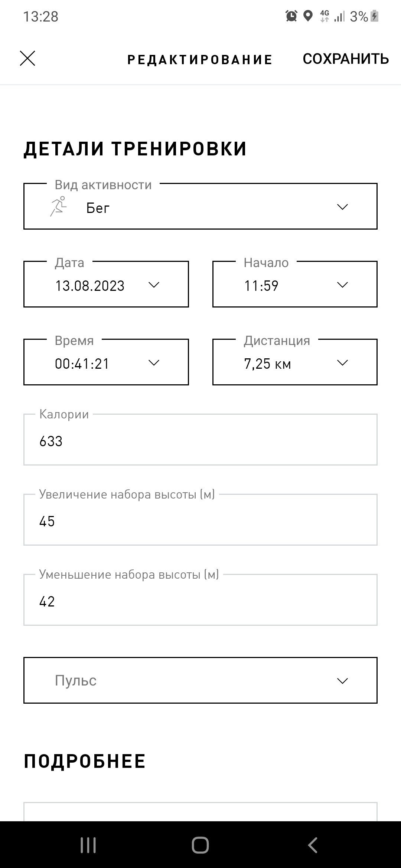Open Android recent apps button
Viewport: 401px width, 868px height.
(x=88, y=845)
